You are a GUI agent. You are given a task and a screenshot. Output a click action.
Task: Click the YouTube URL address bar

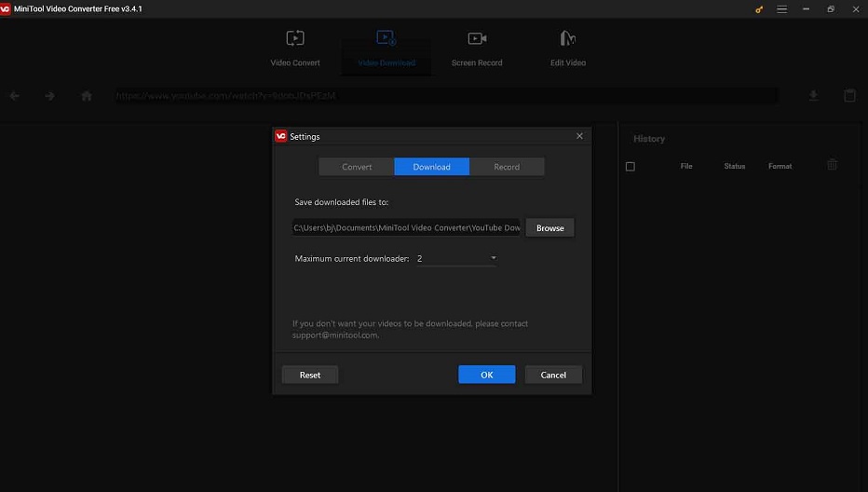445,96
